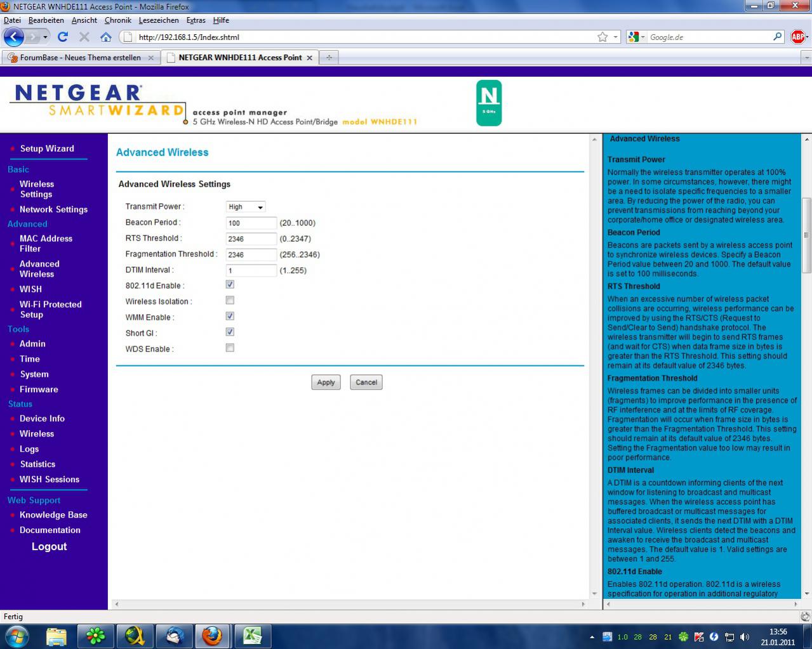Open the WISH sidebar link
812x649 pixels.
click(30, 289)
